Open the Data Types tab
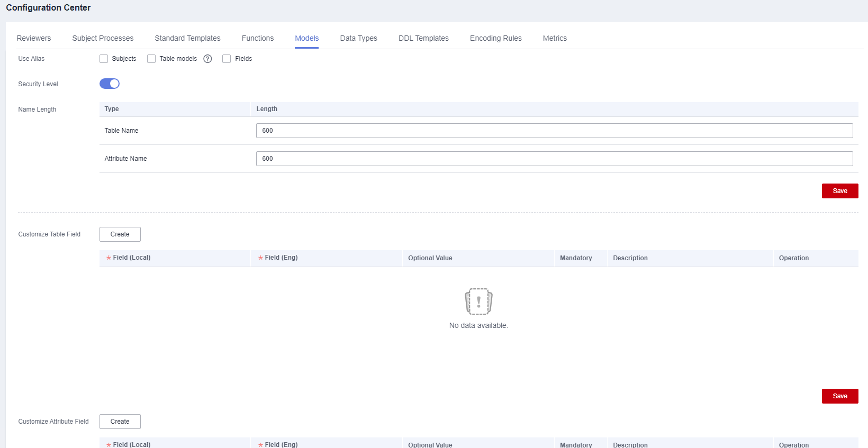Screen dimensions: 868x448 pos(359,38)
